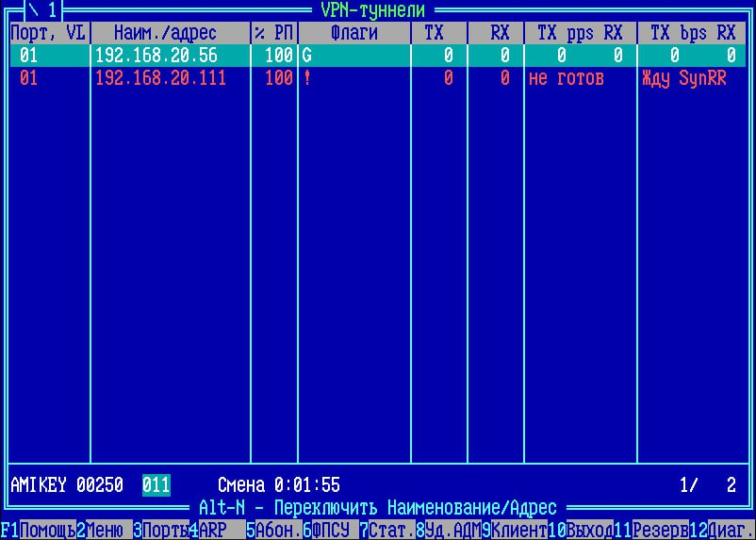756x540 pixels.
Task: Click the window number 1 tab label
Action: pyautogui.click(x=43, y=9)
